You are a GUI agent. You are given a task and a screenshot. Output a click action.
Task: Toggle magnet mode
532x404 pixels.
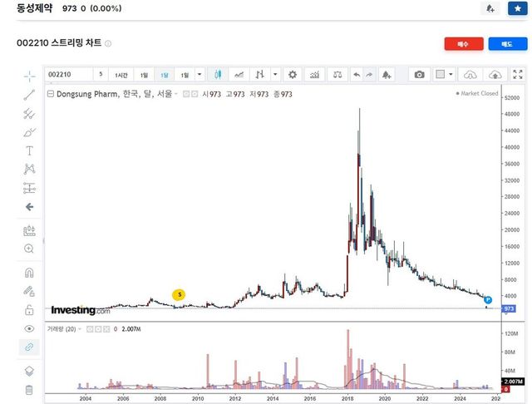click(29, 273)
